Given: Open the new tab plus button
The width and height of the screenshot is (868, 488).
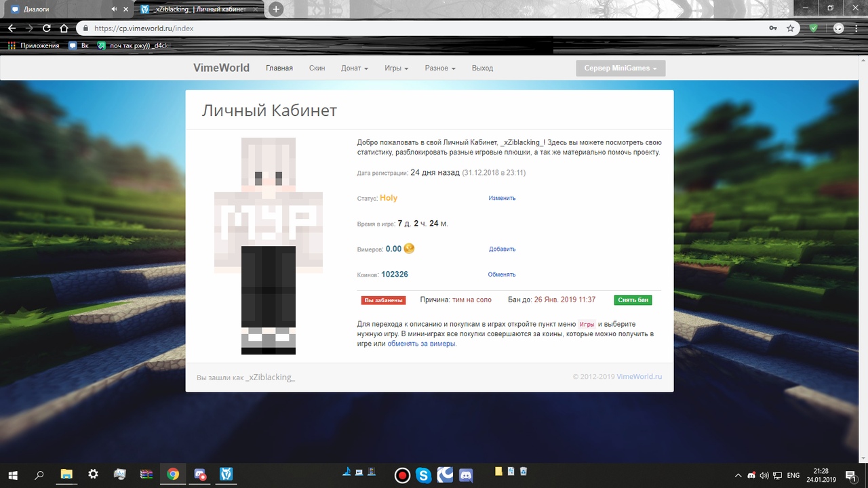Looking at the screenshot, I should (x=275, y=9).
